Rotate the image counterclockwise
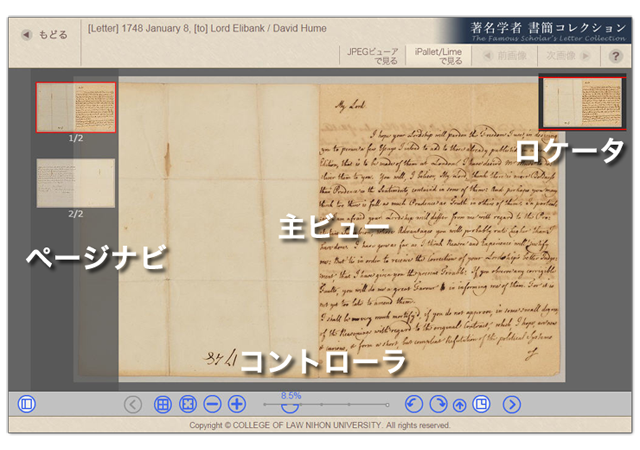 pyautogui.click(x=413, y=404)
